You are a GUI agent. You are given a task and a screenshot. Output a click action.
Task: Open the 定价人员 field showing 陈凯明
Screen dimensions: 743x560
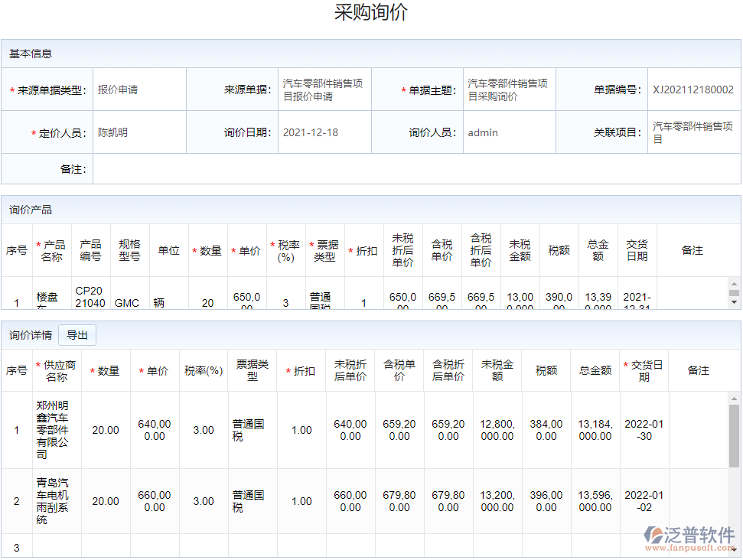click(138, 132)
